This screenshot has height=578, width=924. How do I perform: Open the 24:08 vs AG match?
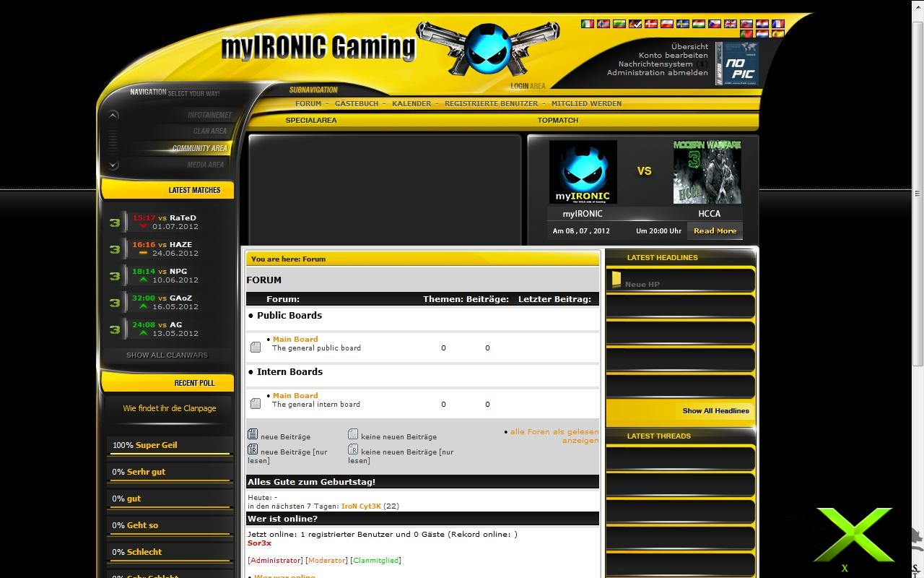tap(157, 324)
